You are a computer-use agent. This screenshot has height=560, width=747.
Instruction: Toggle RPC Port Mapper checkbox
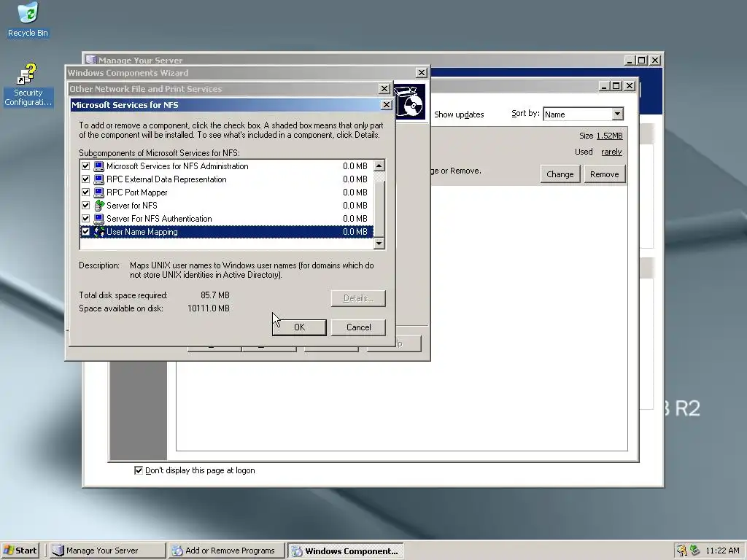86,192
